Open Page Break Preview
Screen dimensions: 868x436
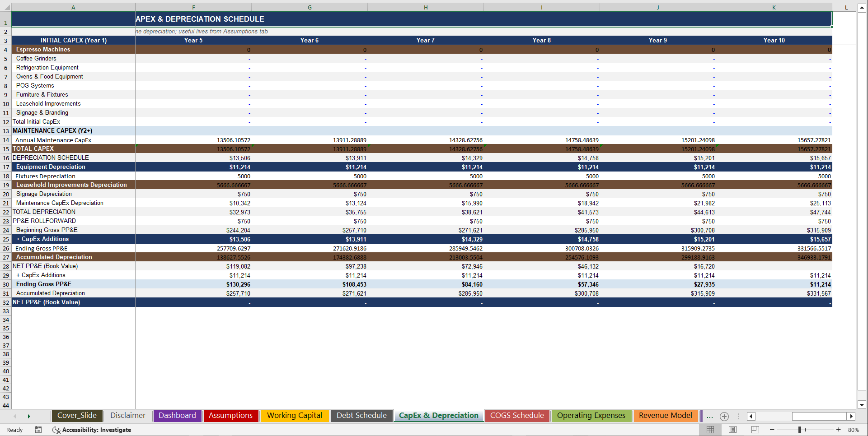point(755,430)
